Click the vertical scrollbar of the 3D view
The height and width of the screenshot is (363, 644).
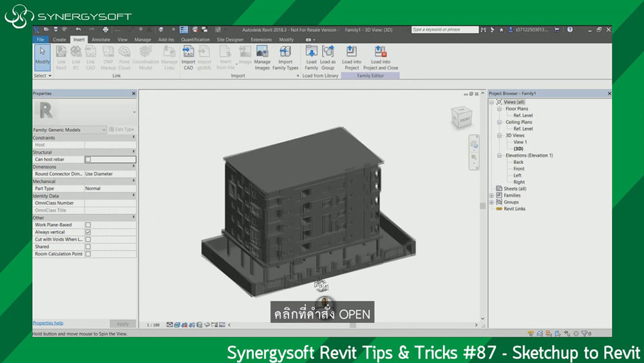pos(482,206)
